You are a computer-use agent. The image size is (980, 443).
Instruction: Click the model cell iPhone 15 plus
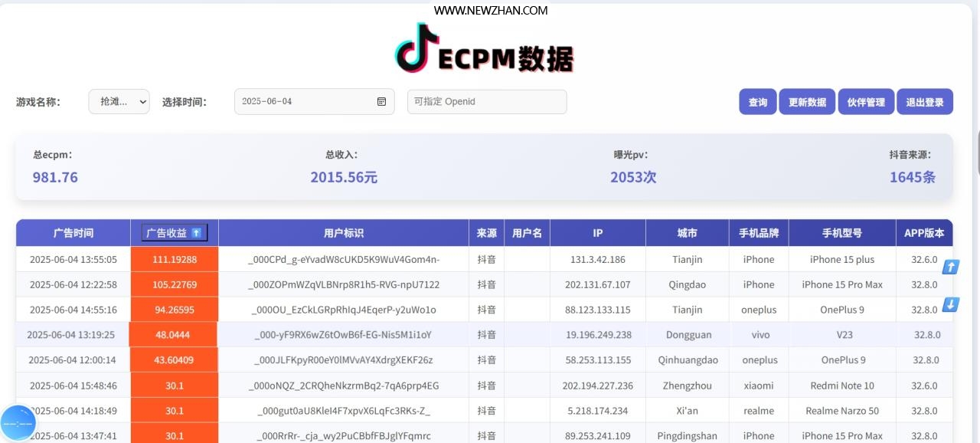842,260
